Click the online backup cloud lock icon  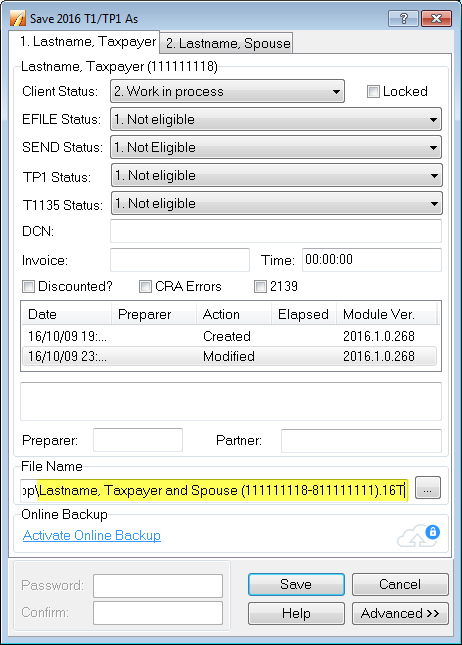(x=418, y=536)
